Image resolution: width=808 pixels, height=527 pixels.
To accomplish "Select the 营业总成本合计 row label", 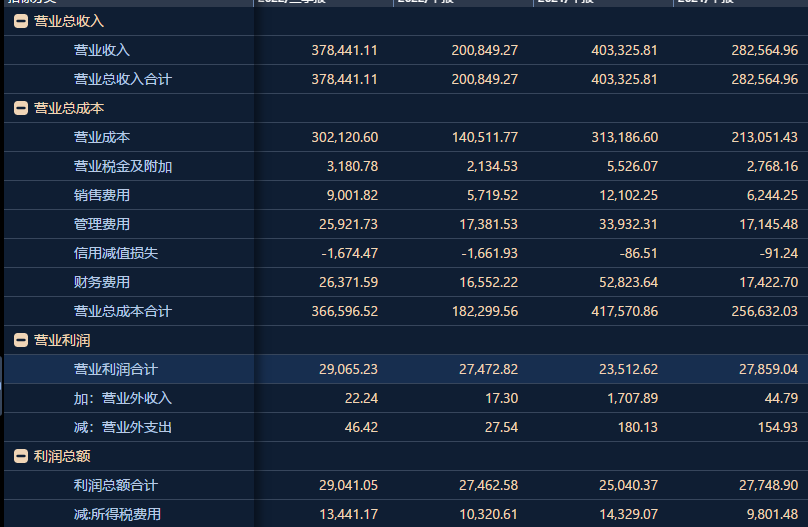I will (123, 311).
